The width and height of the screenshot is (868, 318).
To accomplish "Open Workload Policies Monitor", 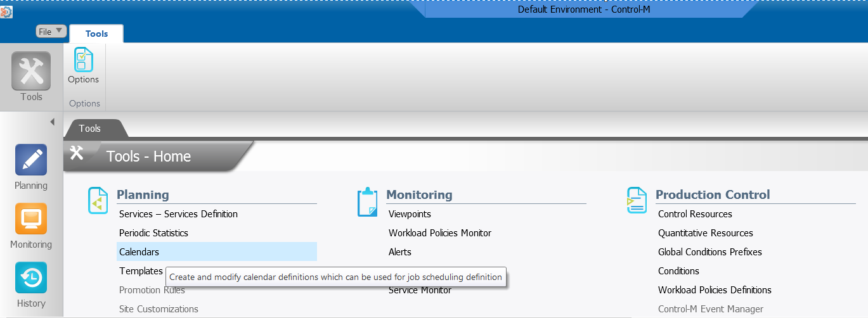I will click(440, 233).
